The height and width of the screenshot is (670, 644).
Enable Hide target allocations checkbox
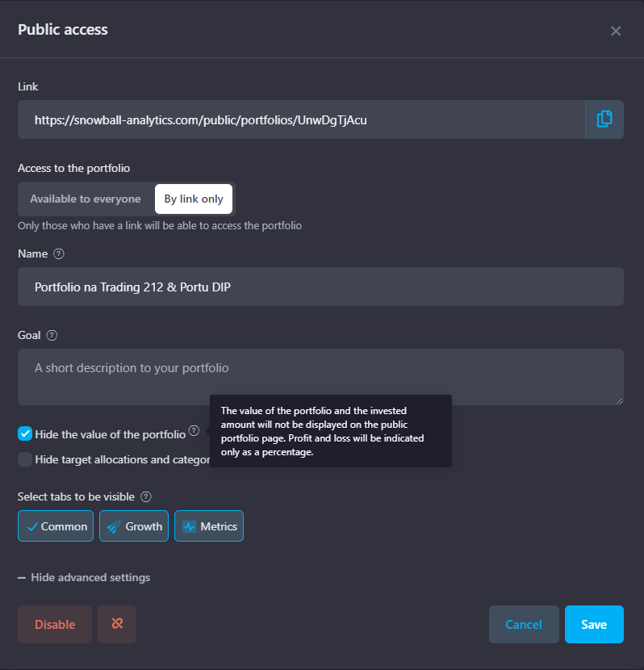[25, 459]
